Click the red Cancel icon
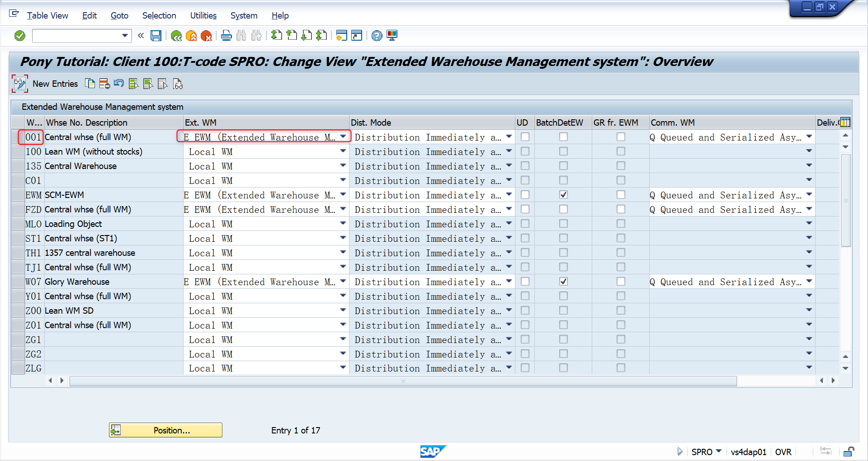 (207, 36)
